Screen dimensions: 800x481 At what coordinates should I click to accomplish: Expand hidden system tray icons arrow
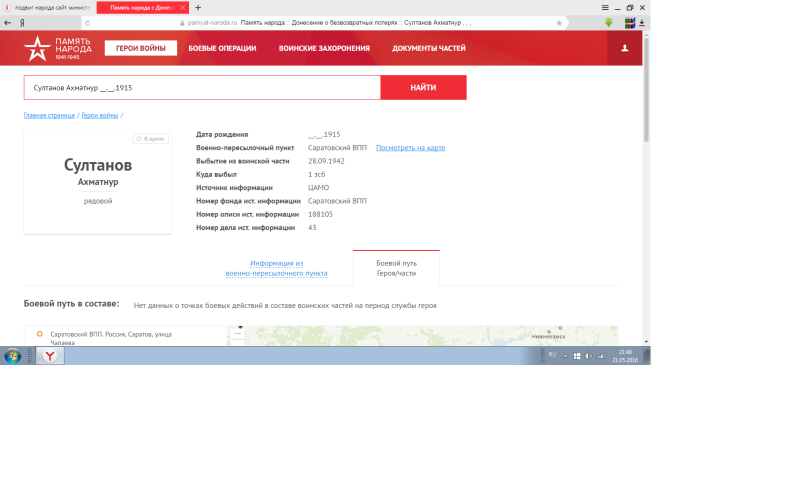565,355
